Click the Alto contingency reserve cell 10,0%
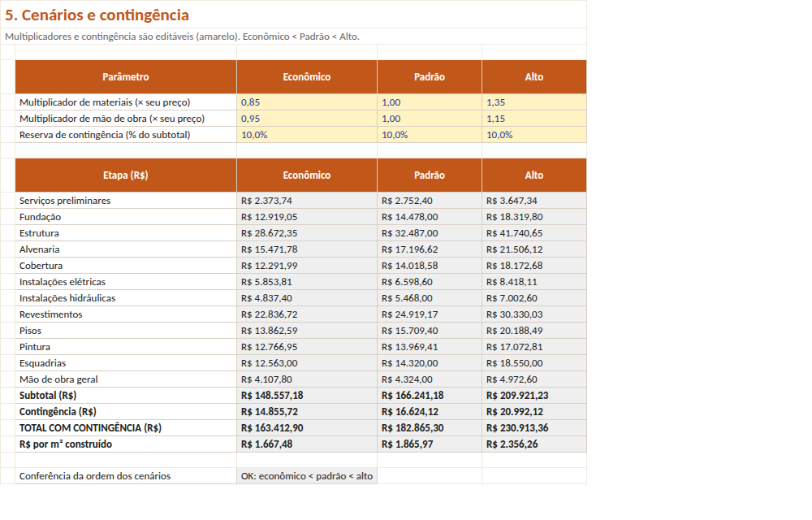The width and height of the screenshot is (812, 520). point(534,135)
